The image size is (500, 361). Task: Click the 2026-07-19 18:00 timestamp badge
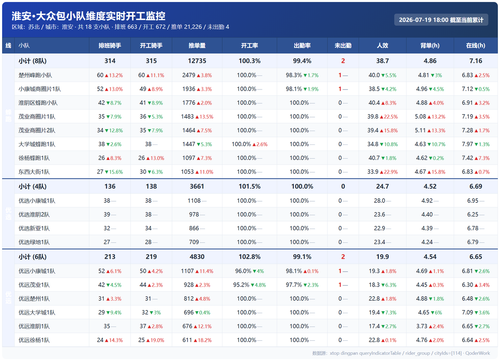coord(441,20)
